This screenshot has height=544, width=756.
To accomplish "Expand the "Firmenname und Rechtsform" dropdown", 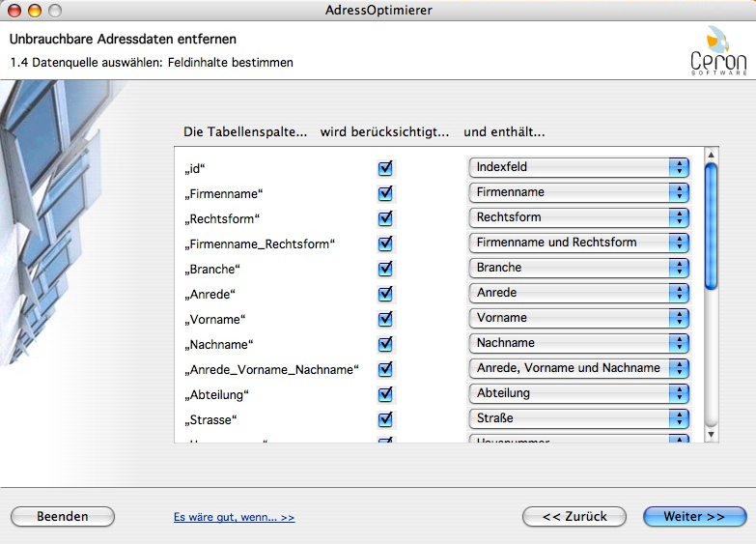I will point(578,243).
